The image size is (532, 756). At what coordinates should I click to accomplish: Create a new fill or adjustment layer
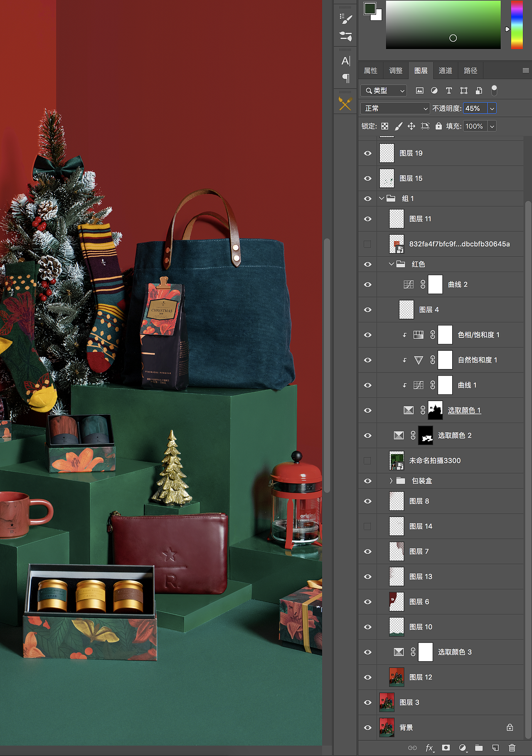point(463,748)
